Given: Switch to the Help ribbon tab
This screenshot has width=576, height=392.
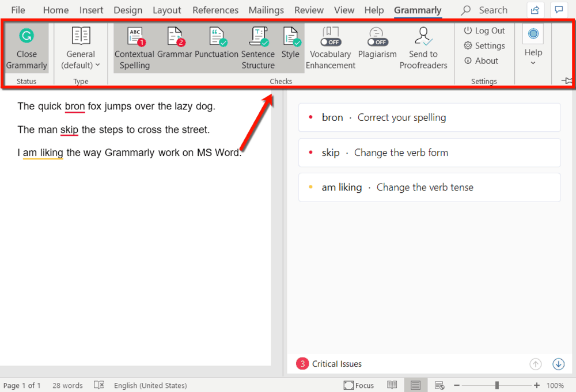Looking at the screenshot, I should (x=374, y=10).
